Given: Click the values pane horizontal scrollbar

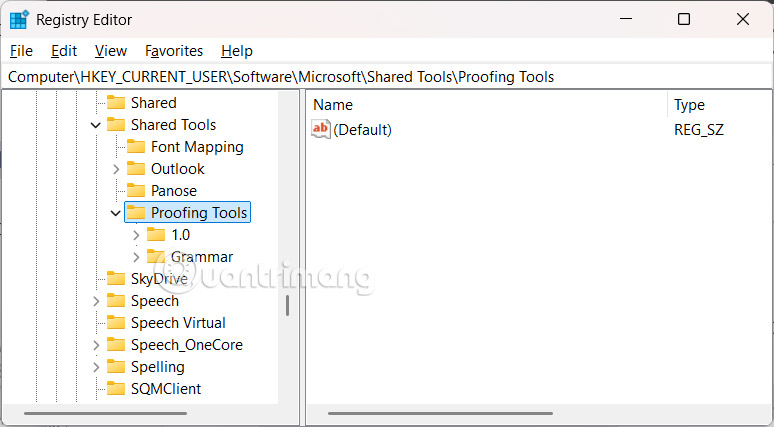Looking at the screenshot, I should tap(440, 413).
